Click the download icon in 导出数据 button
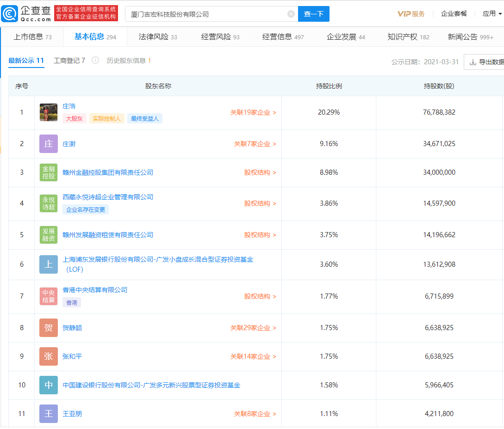The image size is (504, 429). [x=473, y=62]
